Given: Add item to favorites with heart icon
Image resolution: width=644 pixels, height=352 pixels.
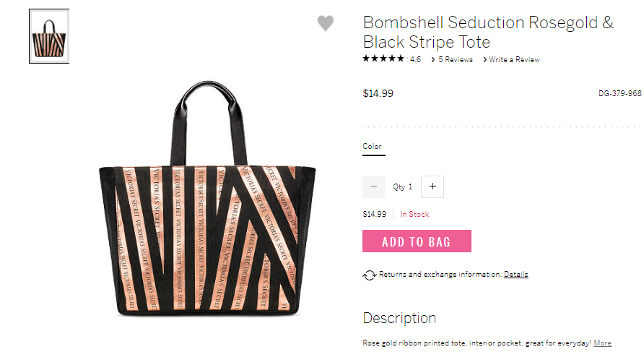Looking at the screenshot, I should pos(326,23).
